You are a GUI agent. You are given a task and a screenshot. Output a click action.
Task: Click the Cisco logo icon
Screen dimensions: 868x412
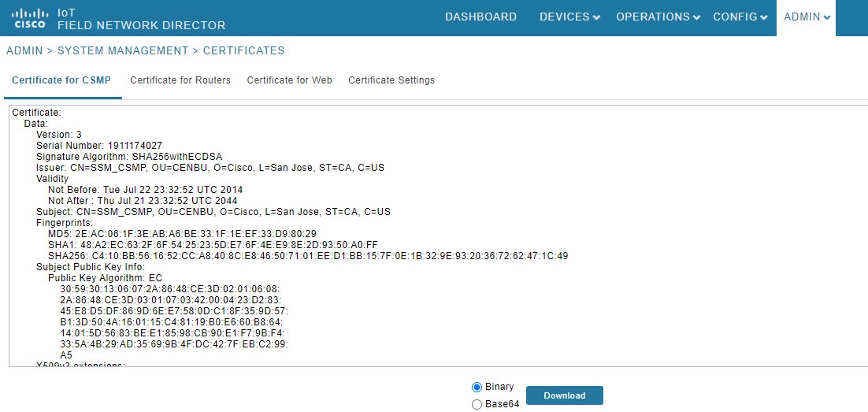click(29, 17)
